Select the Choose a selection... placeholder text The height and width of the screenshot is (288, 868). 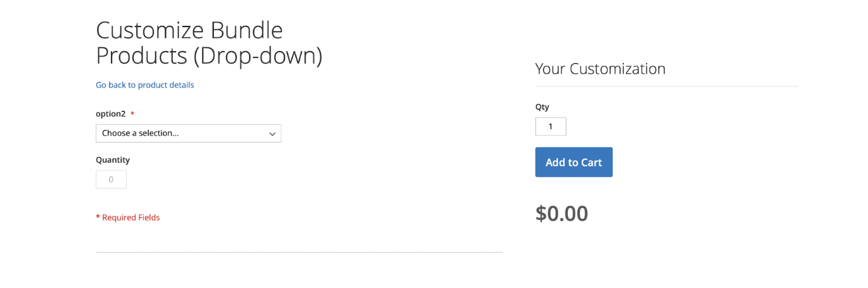click(x=140, y=133)
